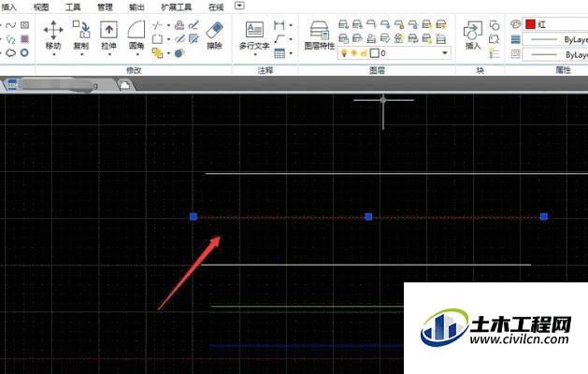
Task: Click the block editor icon below create block
Action: tap(495, 39)
